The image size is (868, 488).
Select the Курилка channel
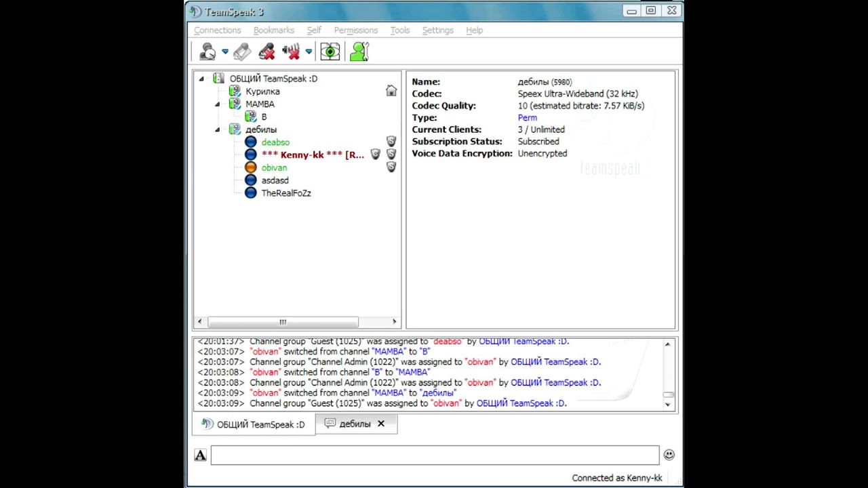[262, 91]
